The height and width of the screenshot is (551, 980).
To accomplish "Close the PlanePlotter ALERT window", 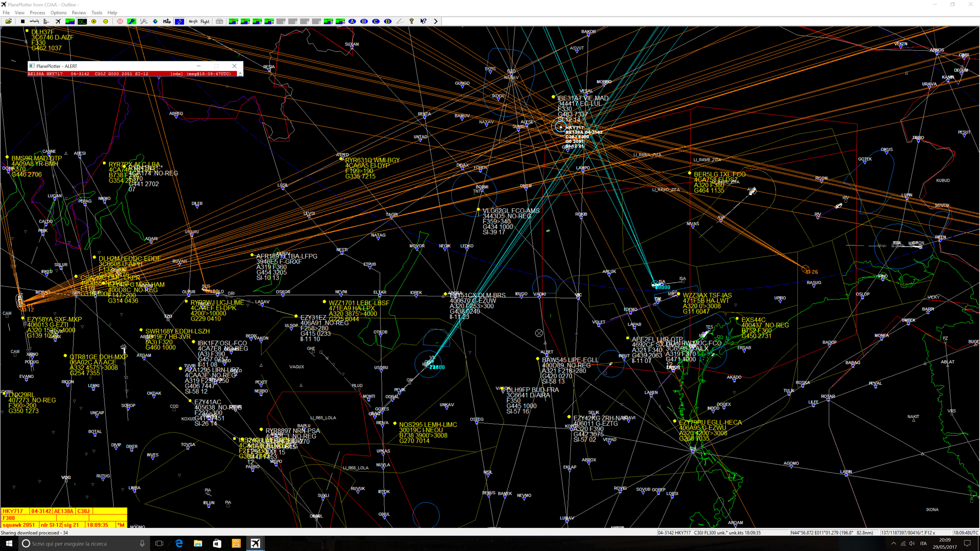I will (x=234, y=66).
